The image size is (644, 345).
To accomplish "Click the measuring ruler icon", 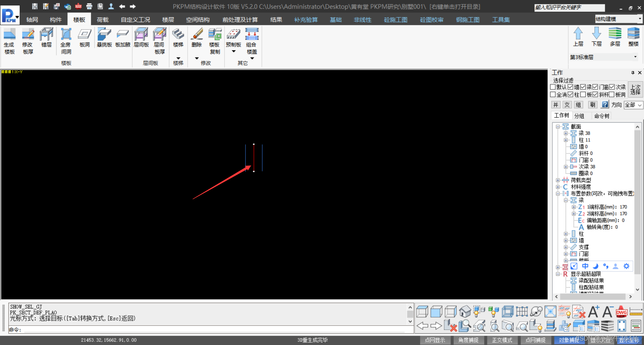I will click(x=636, y=312).
